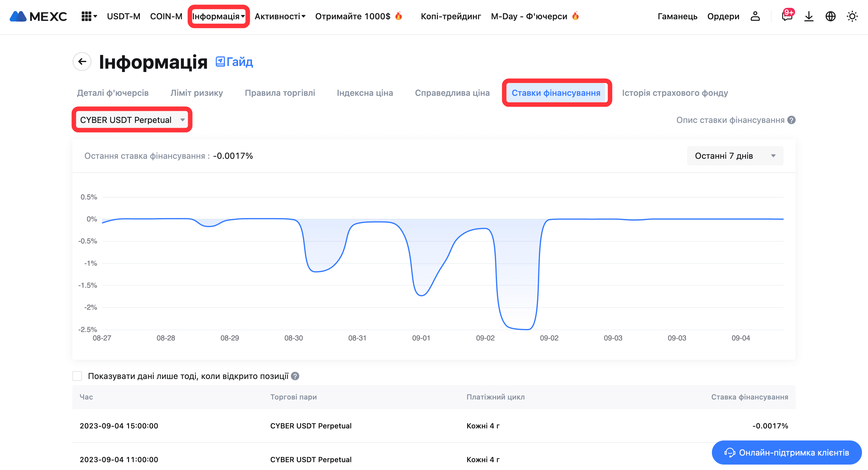Enable show data only with open positions
The height and width of the screenshot is (470, 868).
pyautogui.click(x=77, y=376)
